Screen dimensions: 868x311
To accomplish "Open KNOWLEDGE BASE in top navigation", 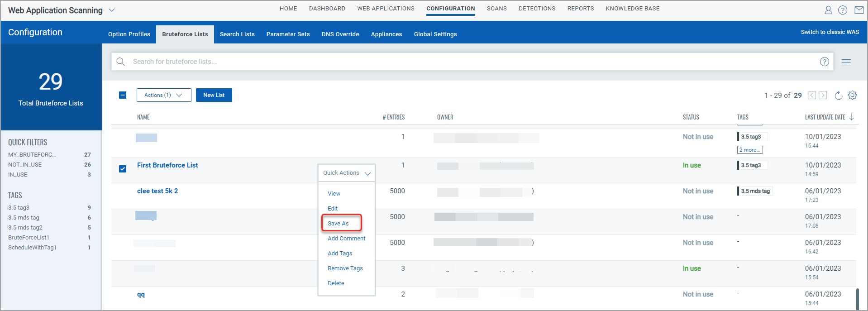I will (x=633, y=9).
